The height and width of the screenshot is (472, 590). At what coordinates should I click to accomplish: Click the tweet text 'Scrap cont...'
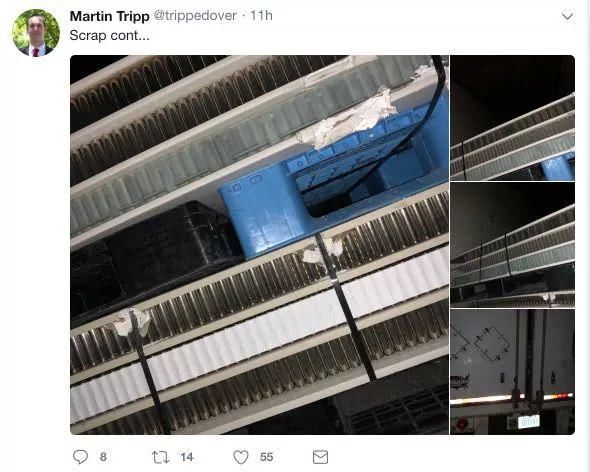coord(109,35)
